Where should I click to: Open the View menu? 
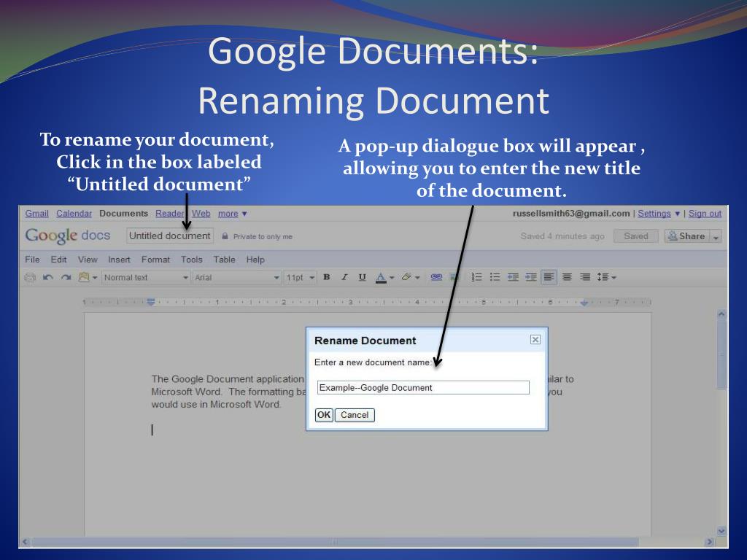(x=88, y=260)
